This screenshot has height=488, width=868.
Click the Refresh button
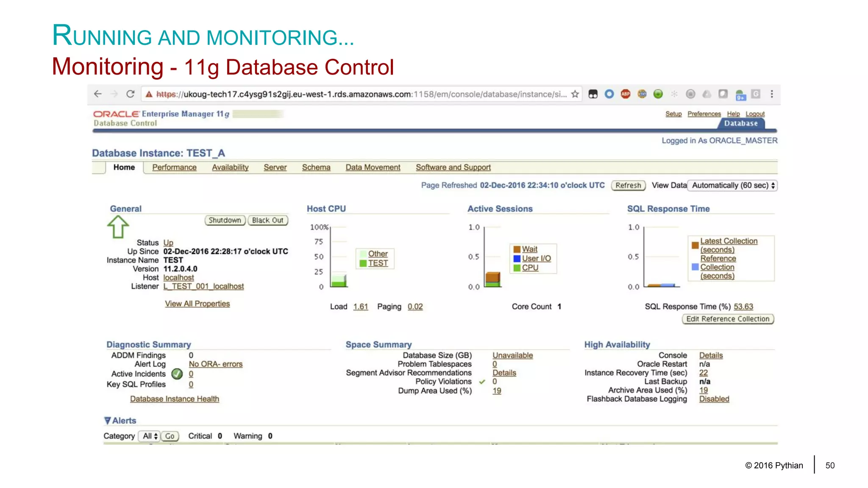628,185
